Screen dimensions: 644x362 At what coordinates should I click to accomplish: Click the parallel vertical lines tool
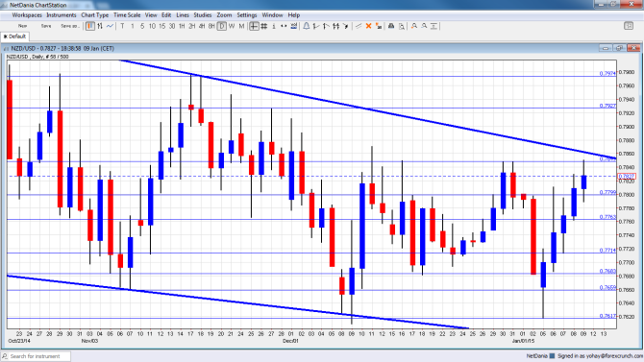[336, 26]
